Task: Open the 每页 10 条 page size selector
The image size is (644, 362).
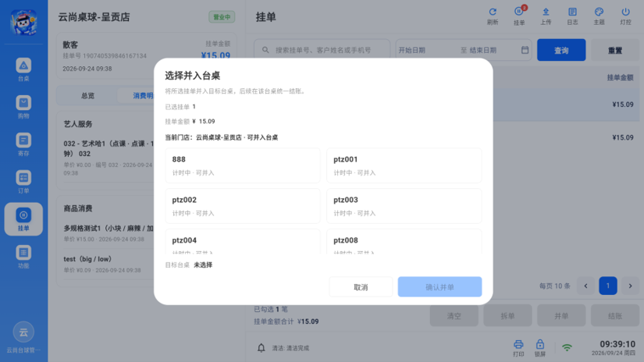Action: pyautogui.click(x=554, y=286)
